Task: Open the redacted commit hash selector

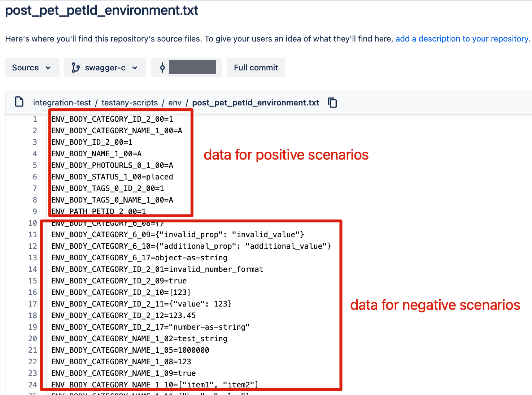Action: click(186, 68)
